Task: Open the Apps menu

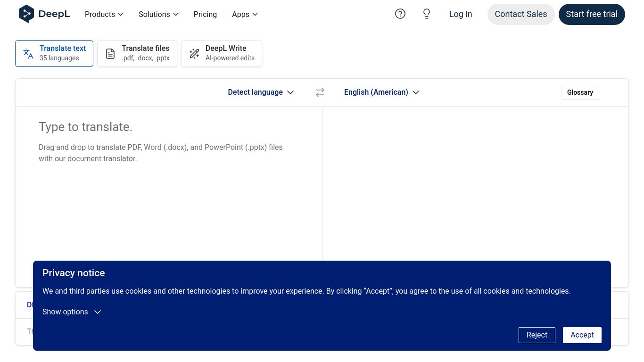Action: coord(245,15)
